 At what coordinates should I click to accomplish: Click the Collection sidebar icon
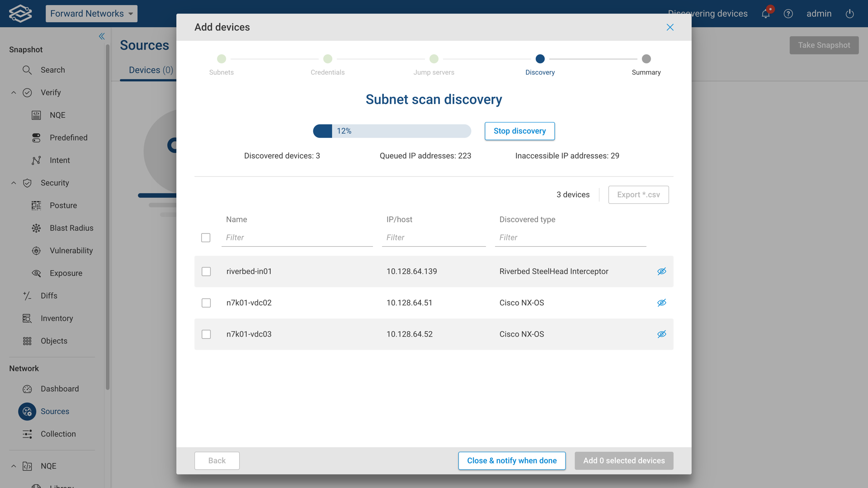pos(27,434)
